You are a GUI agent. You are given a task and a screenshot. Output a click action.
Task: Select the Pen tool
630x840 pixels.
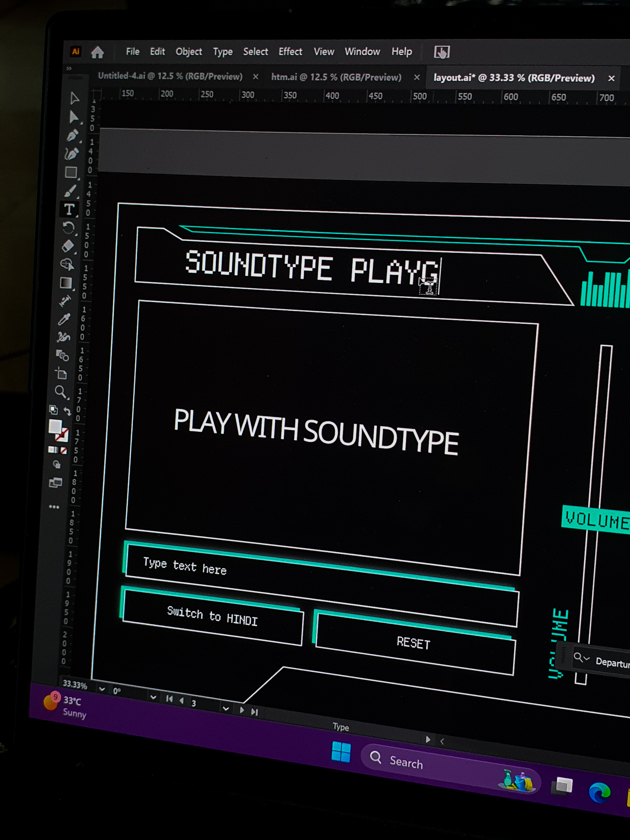(73, 136)
